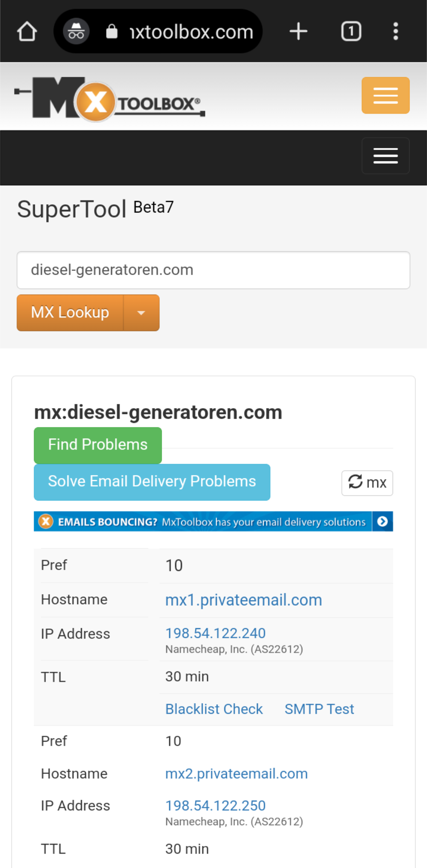The height and width of the screenshot is (868, 427).
Task: Open the mx1.privateemail.com hostname link
Action: 243,599
